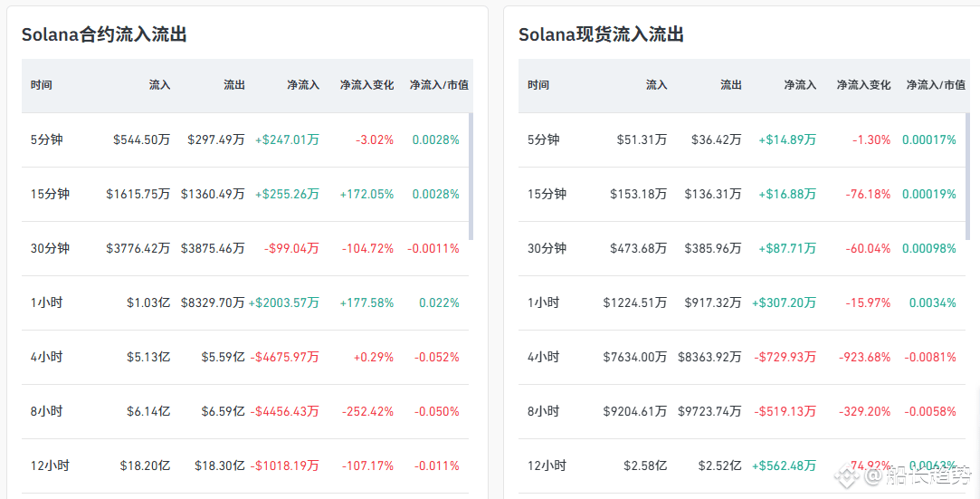This screenshot has height=499, width=980.
Task: Select the Solana现货流入流出 panel title
Action: 601,35
